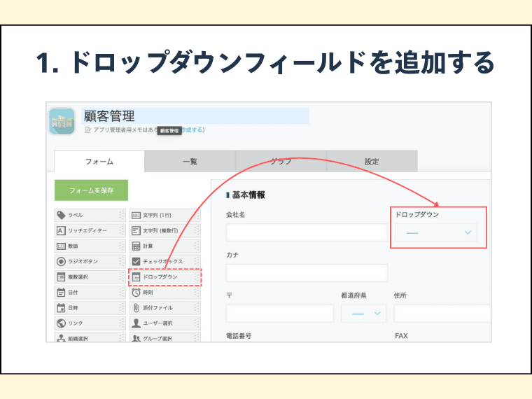Image resolution: width=532 pixels, height=399 pixels.
Task: Switch to the 一覧 tab
Action: point(190,162)
